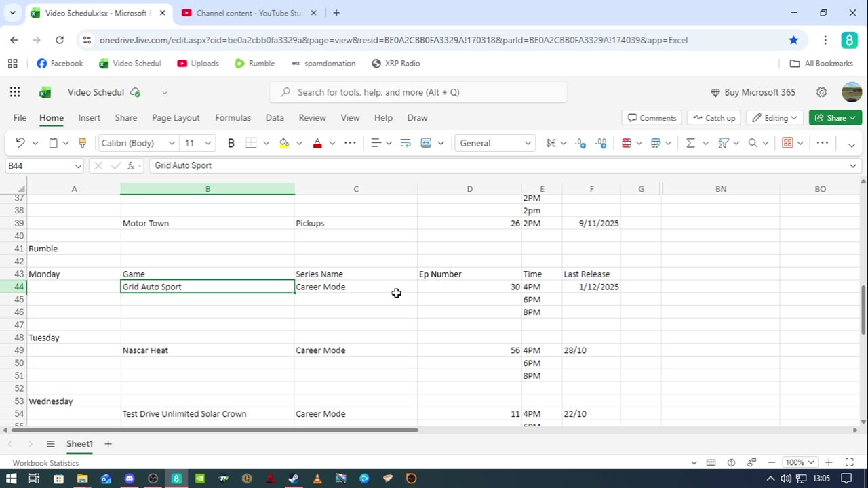The width and height of the screenshot is (868, 488).
Task: Open the file name options chevron
Action: click(164, 92)
